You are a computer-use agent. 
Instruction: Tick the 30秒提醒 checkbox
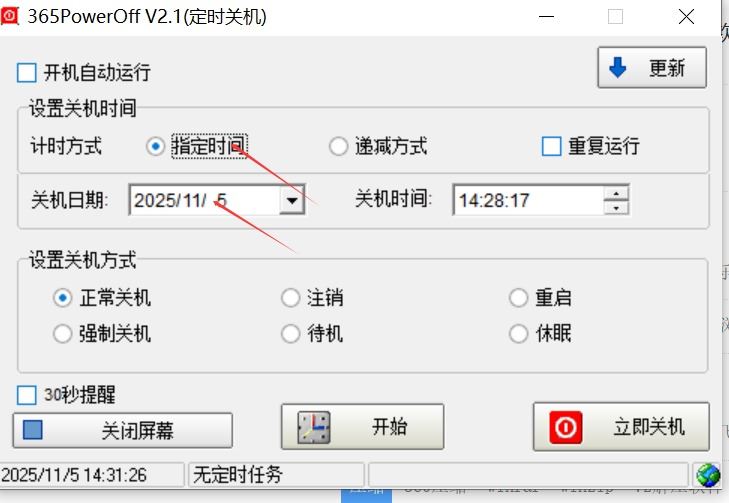[27, 395]
